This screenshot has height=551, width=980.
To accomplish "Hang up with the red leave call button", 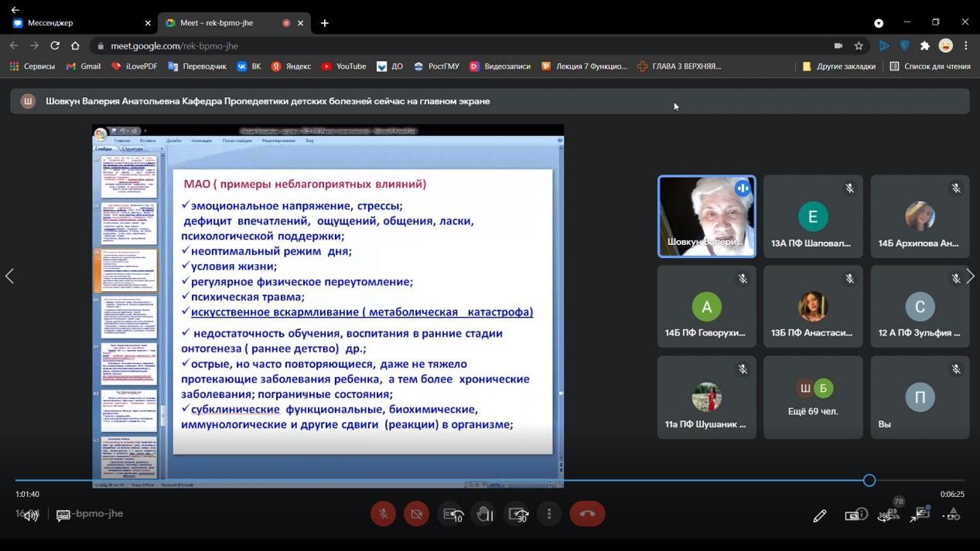I will (587, 514).
